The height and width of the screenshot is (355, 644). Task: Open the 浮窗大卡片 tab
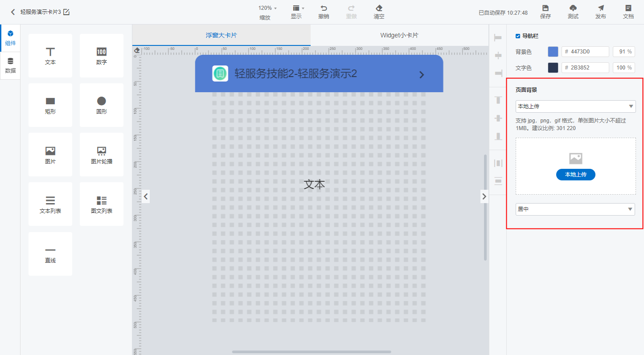pyautogui.click(x=221, y=35)
